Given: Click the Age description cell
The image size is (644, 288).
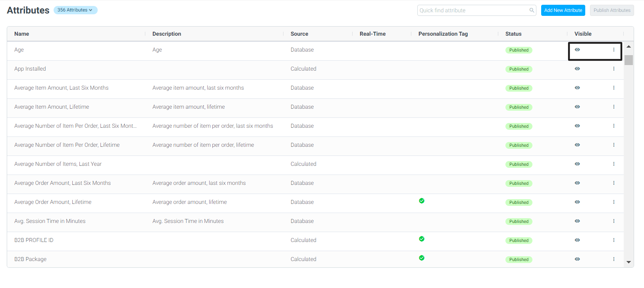Looking at the screenshot, I should click(157, 50).
